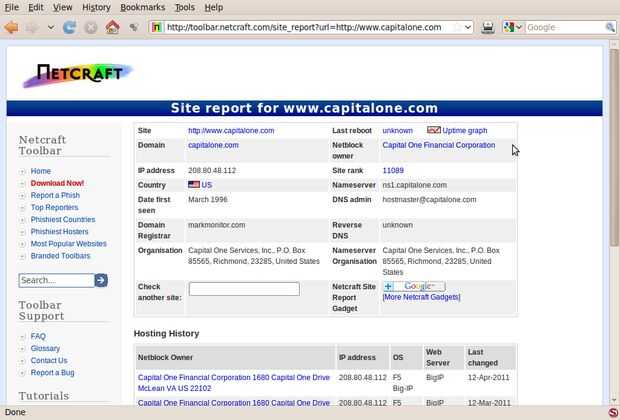The image size is (620, 420).
Task: Open the Report a Phish link
Action: tap(55, 195)
